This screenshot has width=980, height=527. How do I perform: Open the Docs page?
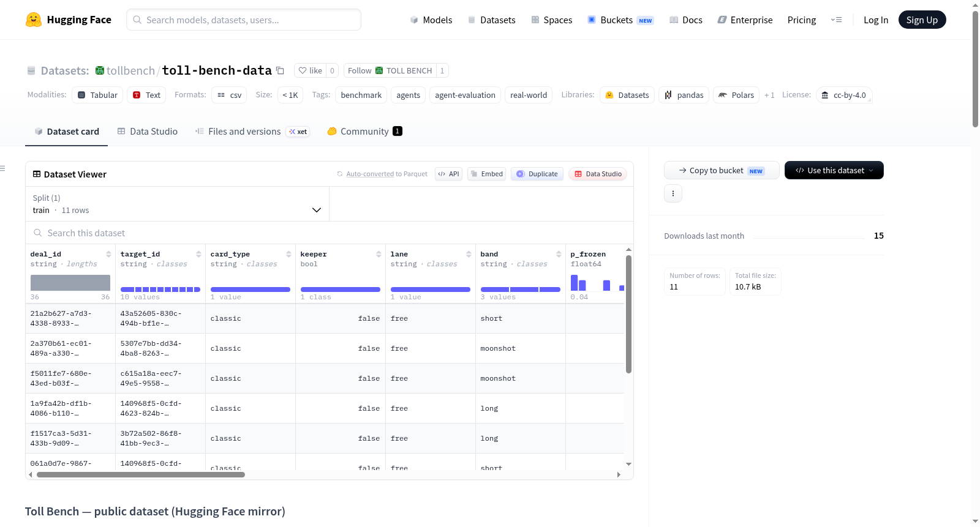coord(686,20)
